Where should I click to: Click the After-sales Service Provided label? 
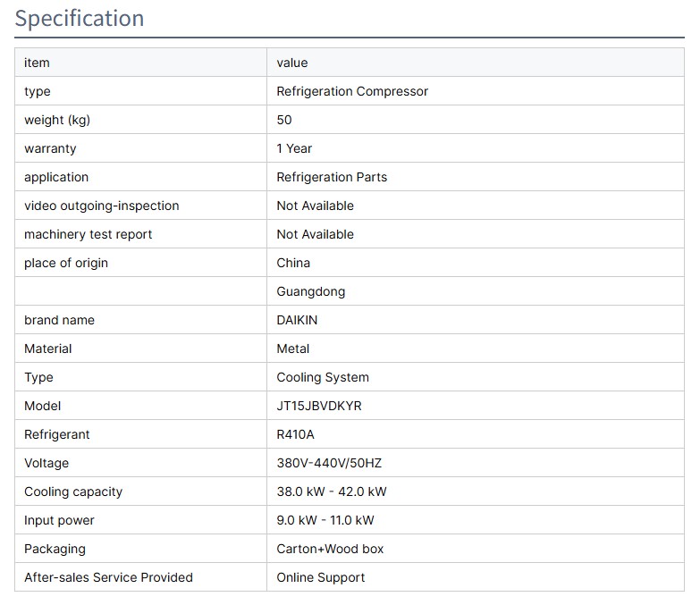point(108,577)
